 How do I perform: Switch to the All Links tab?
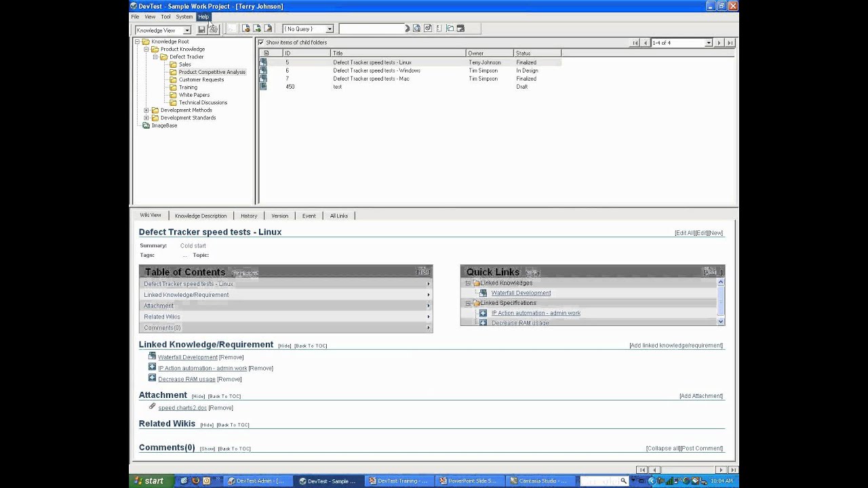tap(339, 216)
